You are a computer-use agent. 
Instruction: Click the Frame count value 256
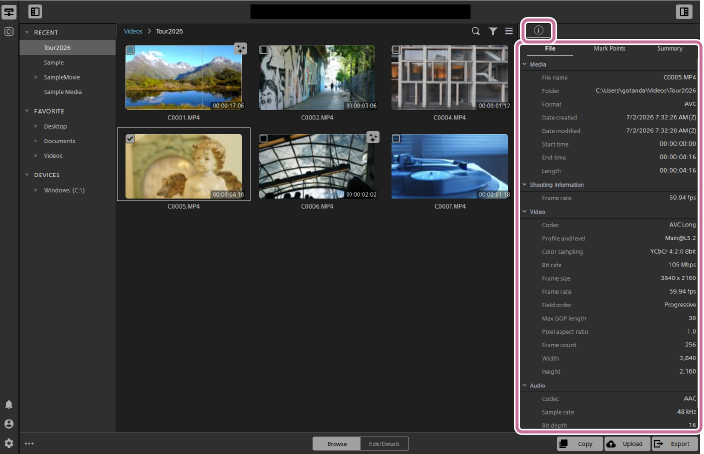click(x=691, y=345)
